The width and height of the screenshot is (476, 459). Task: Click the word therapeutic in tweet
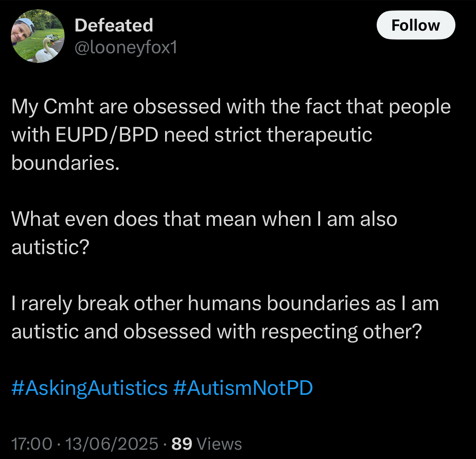[x=320, y=135]
